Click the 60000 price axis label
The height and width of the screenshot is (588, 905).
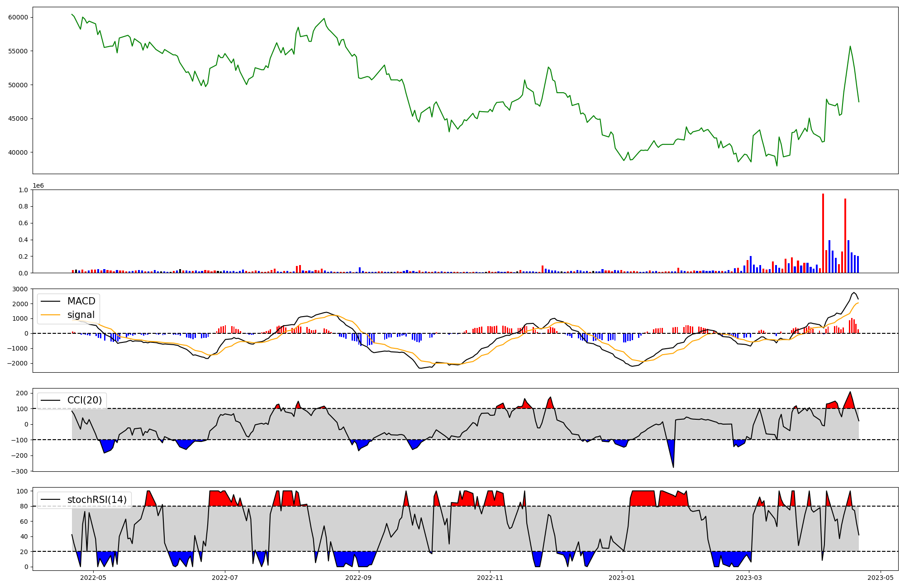tap(18, 17)
